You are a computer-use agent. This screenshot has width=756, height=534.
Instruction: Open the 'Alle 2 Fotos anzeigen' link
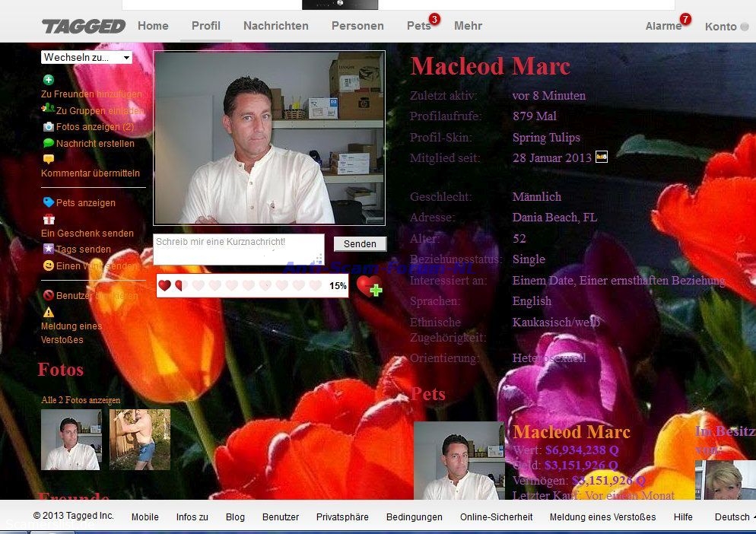pos(81,400)
